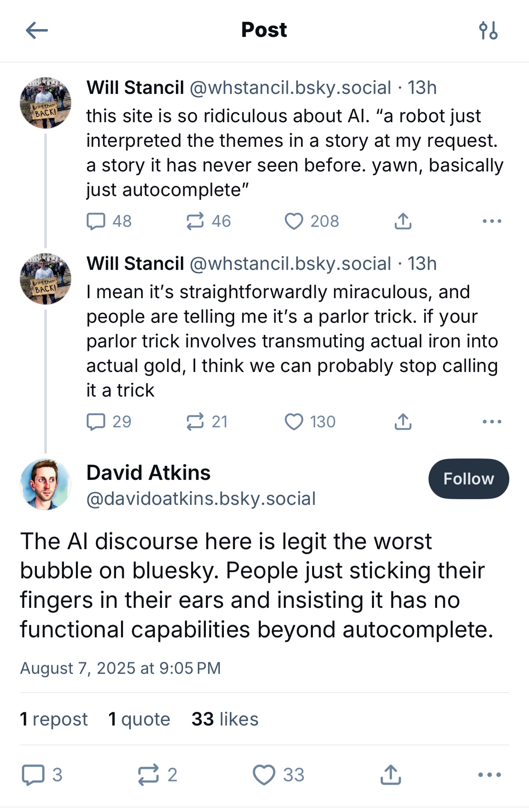Open thread settings sliders icon
529x812 pixels.
pyautogui.click(x=488, y=30)
